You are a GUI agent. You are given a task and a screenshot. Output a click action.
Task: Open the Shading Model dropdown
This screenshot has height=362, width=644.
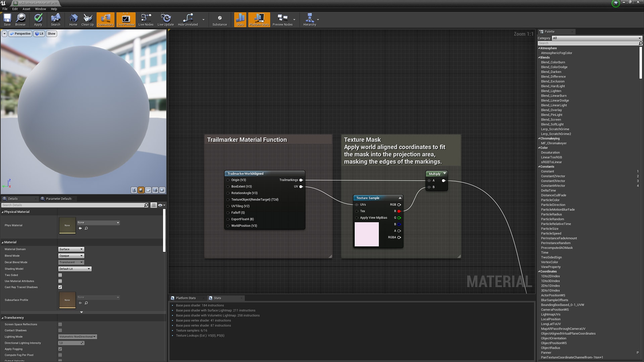pos(75,269)
